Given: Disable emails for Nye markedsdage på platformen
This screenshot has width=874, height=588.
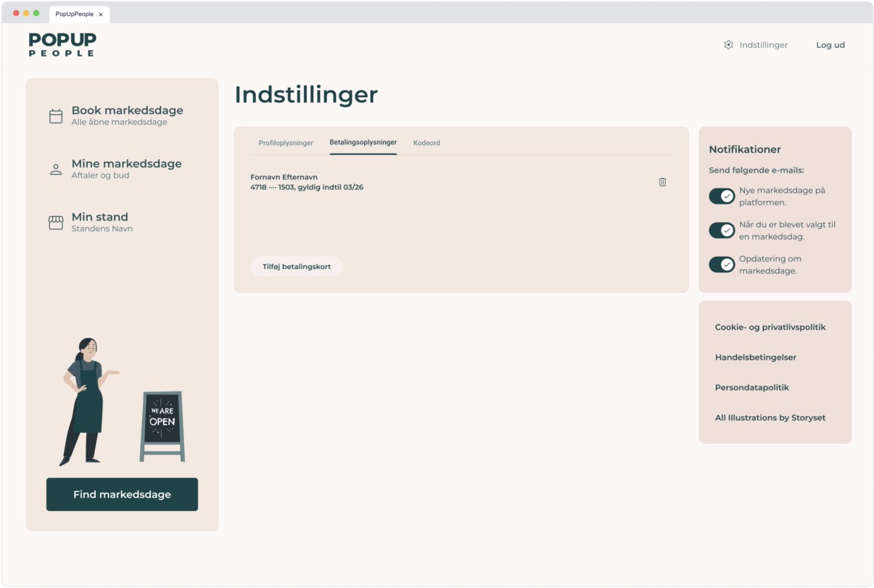Looking at the screenshot, I should [722, 196].
